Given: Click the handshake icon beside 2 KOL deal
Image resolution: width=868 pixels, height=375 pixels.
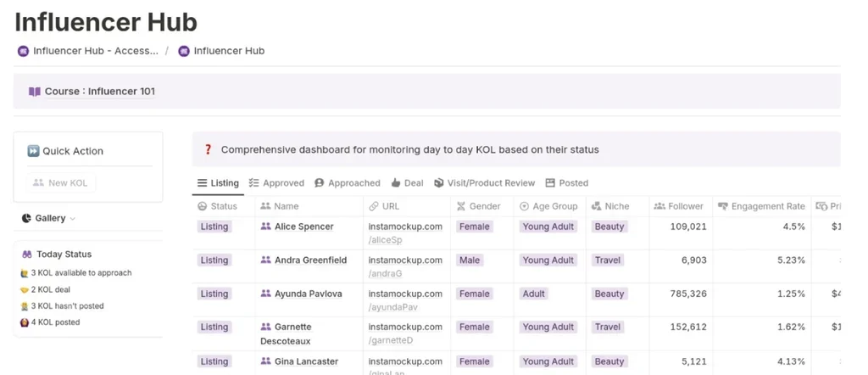Looking at the screenshot, I should point(25,289).
